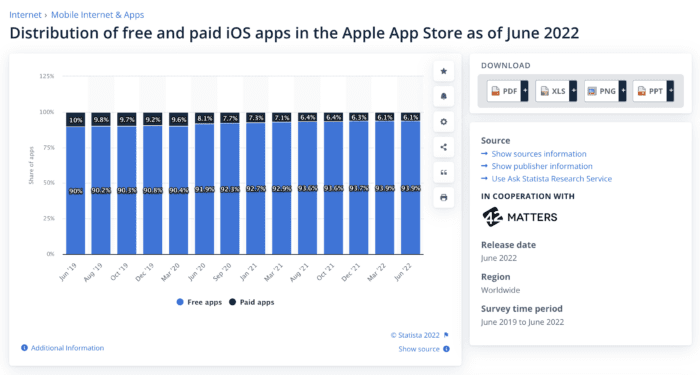Expand the PDF download plus arrow
The height and width of the screenshot is (375, 700).
pos(525,91)
